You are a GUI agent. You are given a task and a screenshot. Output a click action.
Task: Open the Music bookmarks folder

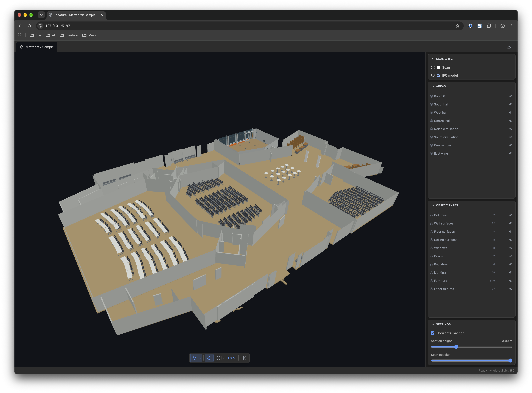[90, 35]
